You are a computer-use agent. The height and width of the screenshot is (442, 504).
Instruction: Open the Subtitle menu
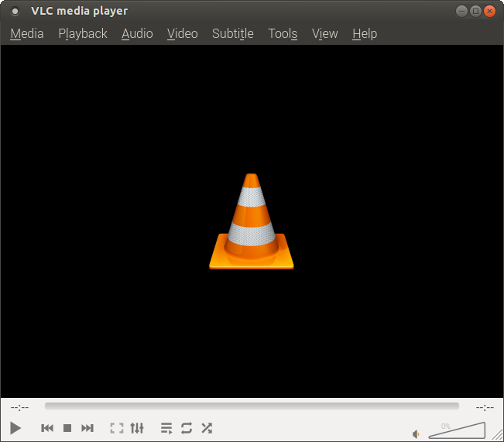point(233,34)
